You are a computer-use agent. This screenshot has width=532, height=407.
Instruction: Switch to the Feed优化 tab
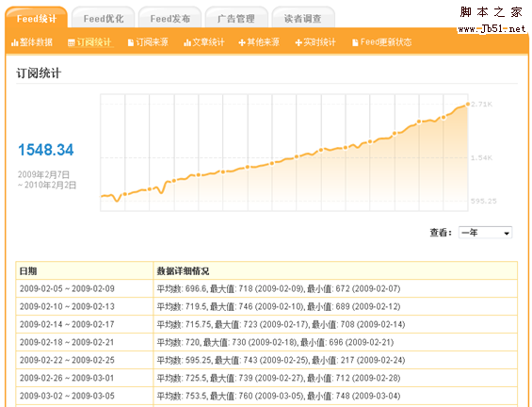tap(104, 18)
